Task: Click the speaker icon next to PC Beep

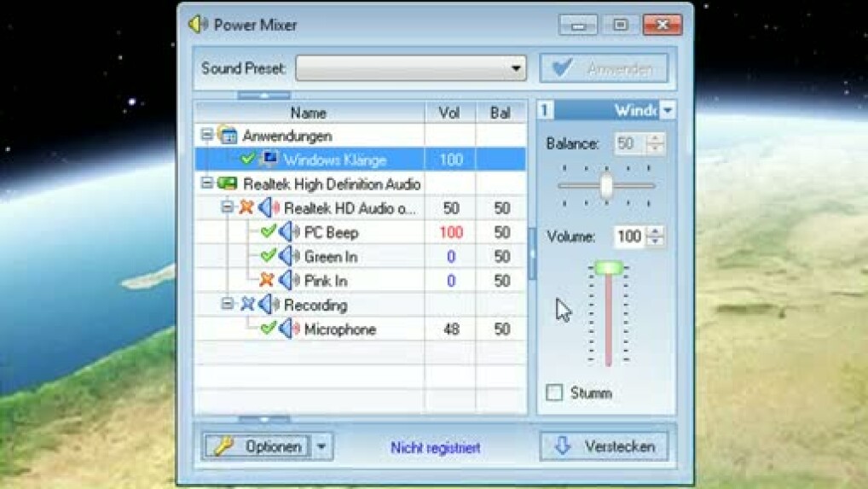Action: coord(290,232)
